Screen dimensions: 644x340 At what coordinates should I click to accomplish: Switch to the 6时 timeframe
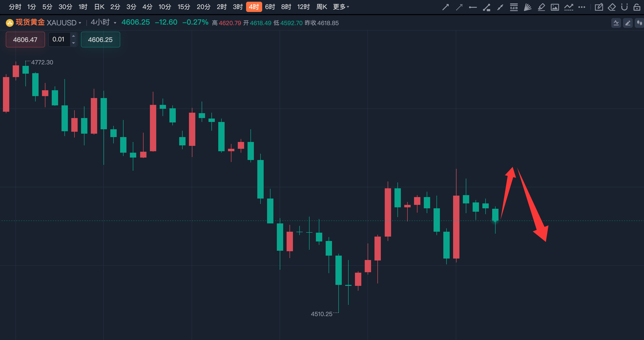click(x=270, y=7)
